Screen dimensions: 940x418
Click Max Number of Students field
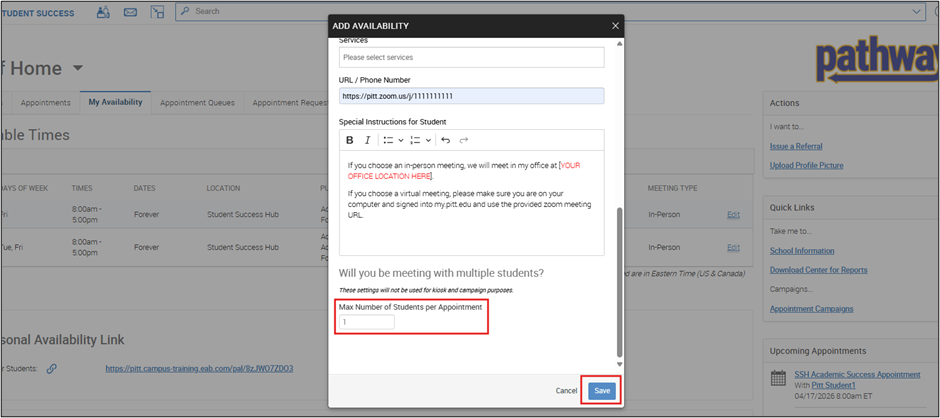(x=367, y=322)
